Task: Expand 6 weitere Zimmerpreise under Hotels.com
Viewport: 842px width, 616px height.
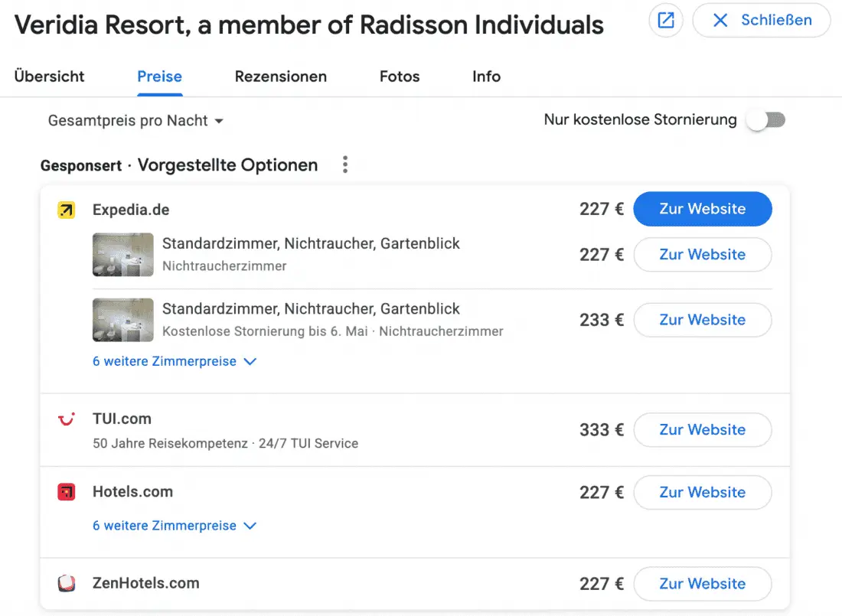Action: (174, 526)
